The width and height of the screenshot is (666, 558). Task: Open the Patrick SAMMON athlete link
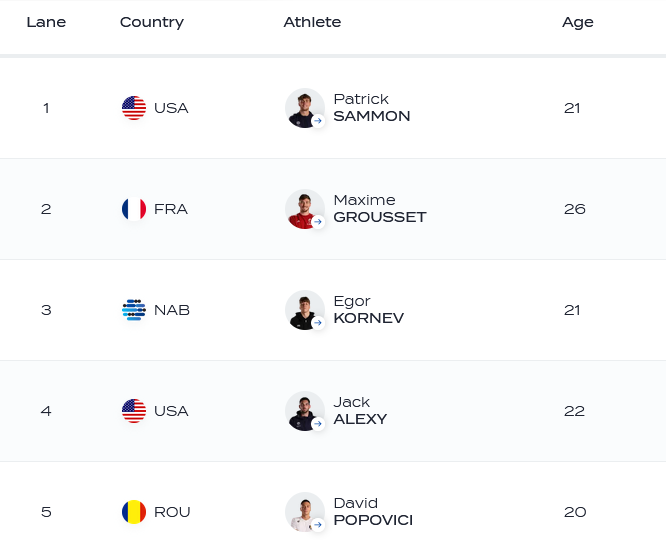pos(371,108)
